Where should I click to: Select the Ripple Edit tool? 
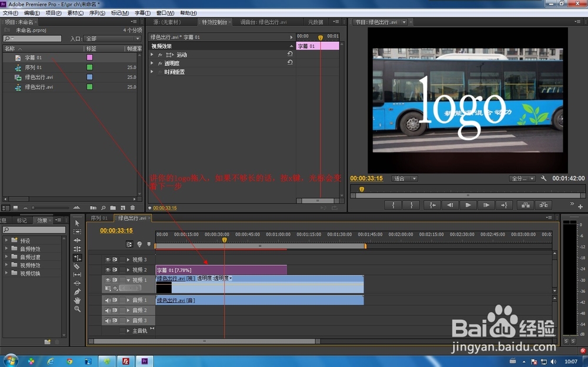pos(77,240)
